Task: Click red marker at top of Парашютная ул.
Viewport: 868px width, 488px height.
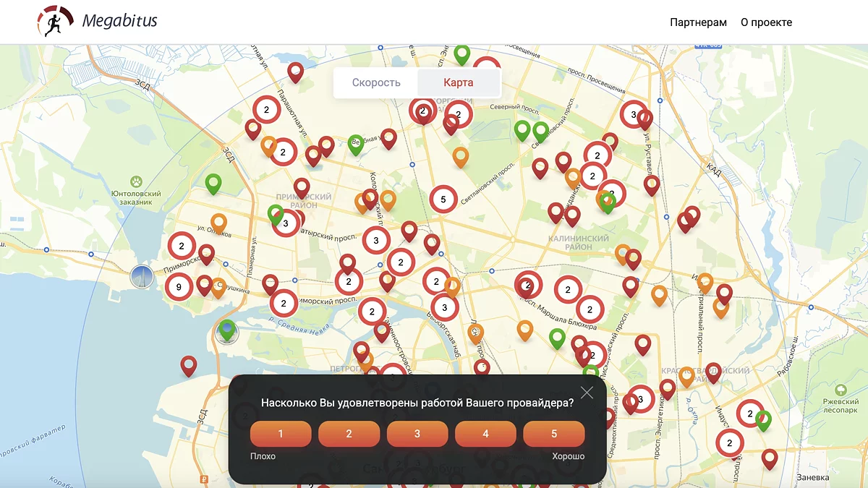Action: tap(295, 72)
